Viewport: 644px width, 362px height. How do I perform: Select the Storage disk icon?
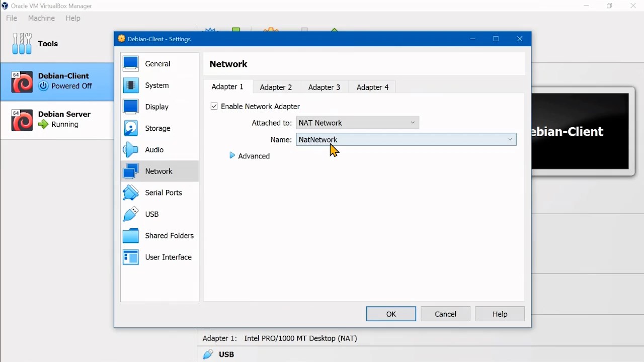coord(131,128)
